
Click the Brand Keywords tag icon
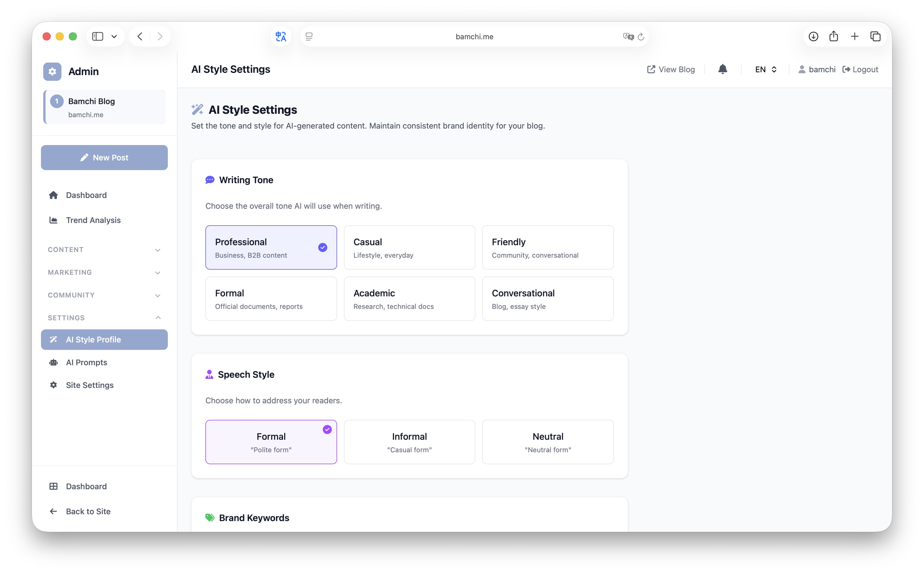point(210,517)
